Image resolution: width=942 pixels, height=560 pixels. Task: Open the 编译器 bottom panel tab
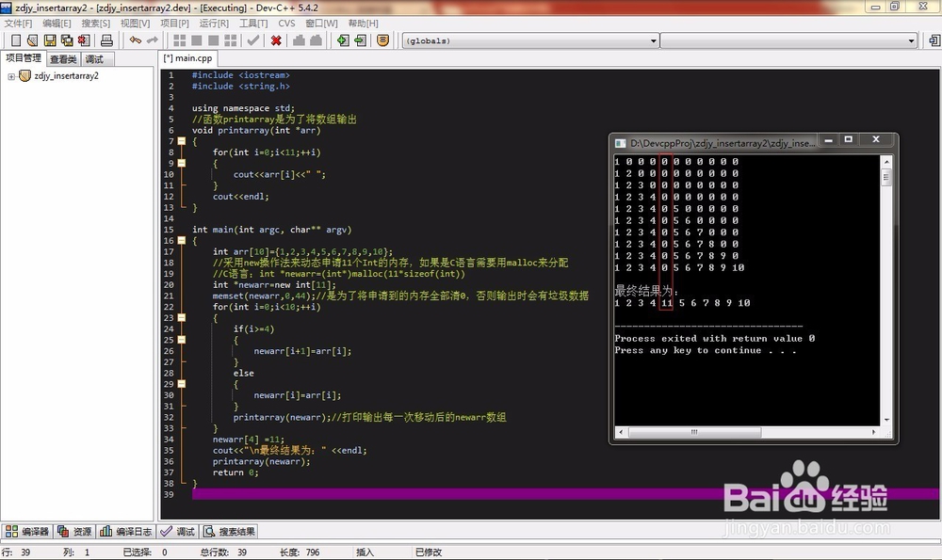pos(27,531)
